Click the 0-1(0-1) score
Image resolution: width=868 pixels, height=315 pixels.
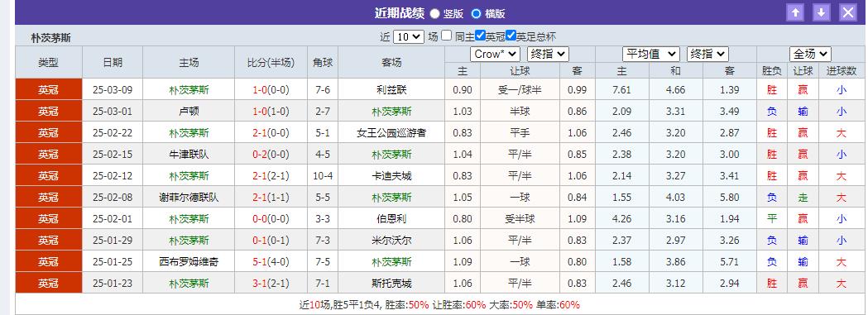(271, 241)
